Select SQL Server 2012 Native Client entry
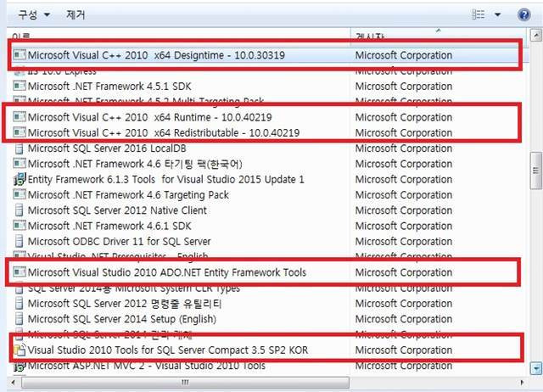 coord(117,210)
